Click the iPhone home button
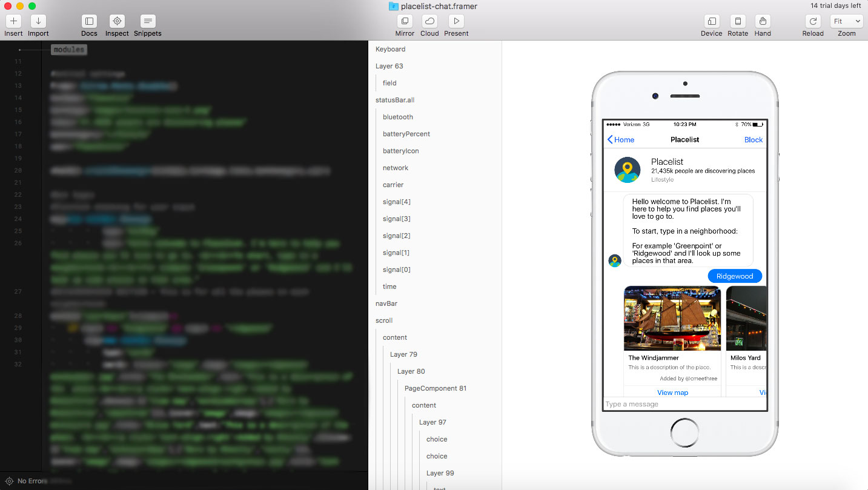Image resolution: width=868 pixels, height=490 pixels. 685,434
